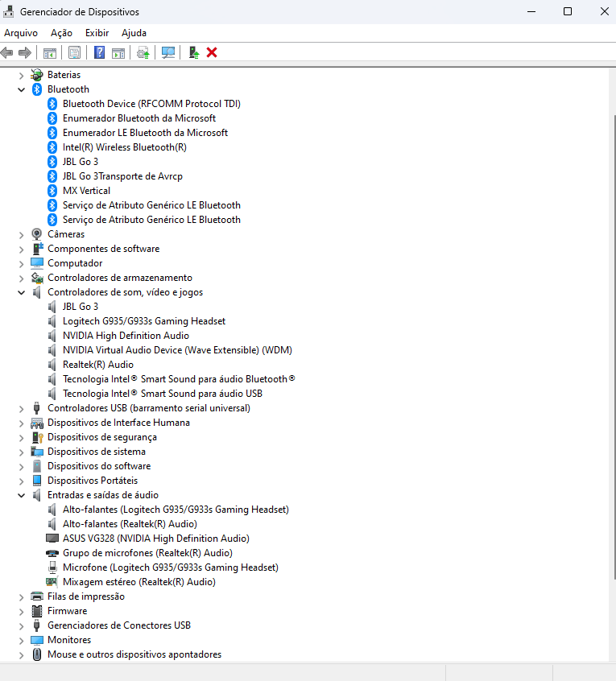Click the show/hide action pane toolbar icon
The image size is (616, 681).
click(118, 53)
